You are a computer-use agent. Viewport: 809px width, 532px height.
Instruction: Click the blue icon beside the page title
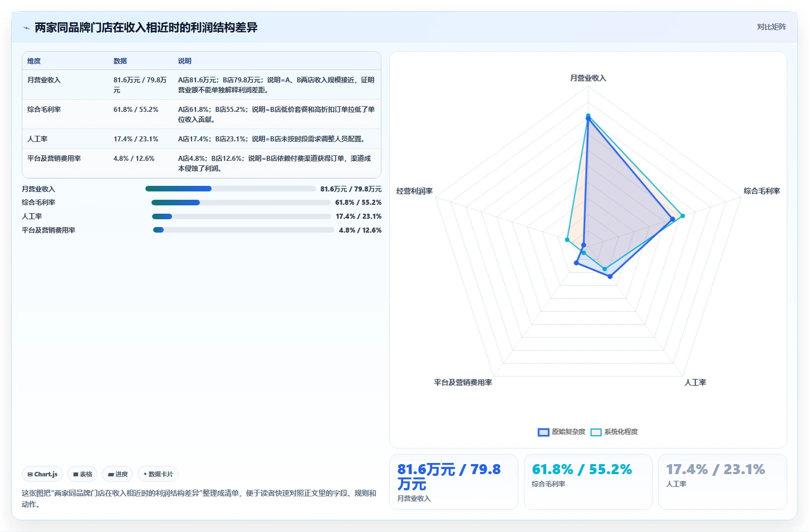tap(26, 28)
